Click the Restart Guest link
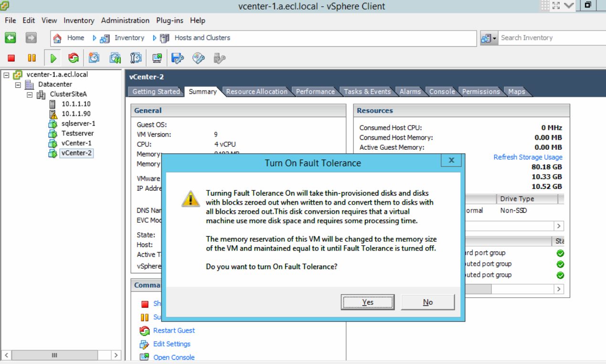The width and height of the screenshot is (606, 364). click(x=174, y=331)
